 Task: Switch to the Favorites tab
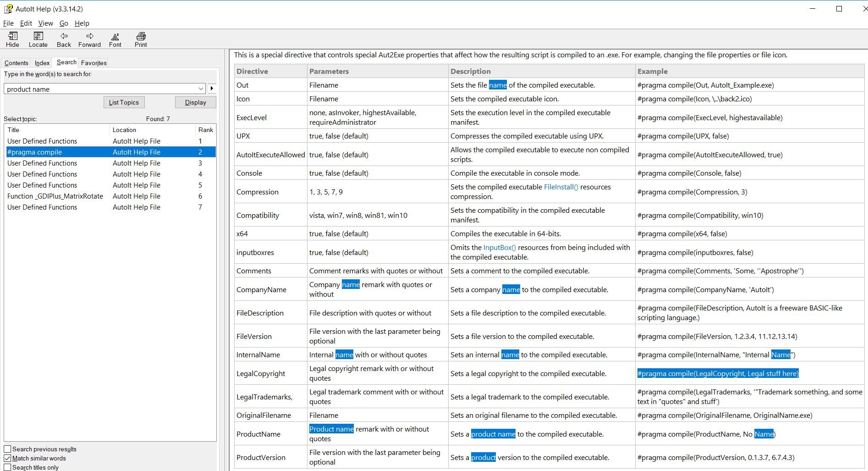[x=94, y=63]
